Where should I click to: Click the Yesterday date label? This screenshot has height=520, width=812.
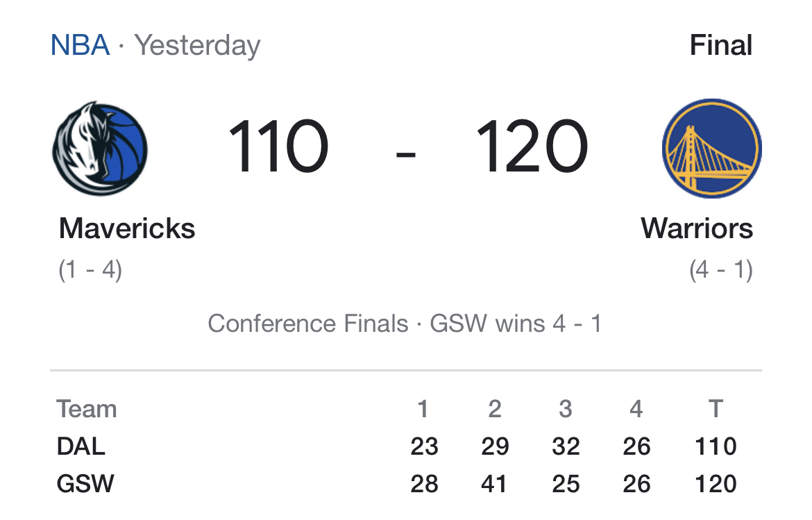[197, 46]
